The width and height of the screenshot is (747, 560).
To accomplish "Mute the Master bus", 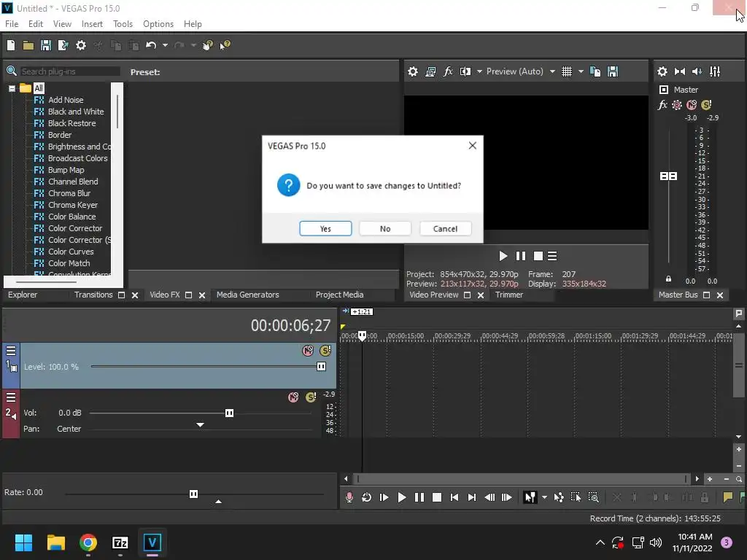I will 692,105.
